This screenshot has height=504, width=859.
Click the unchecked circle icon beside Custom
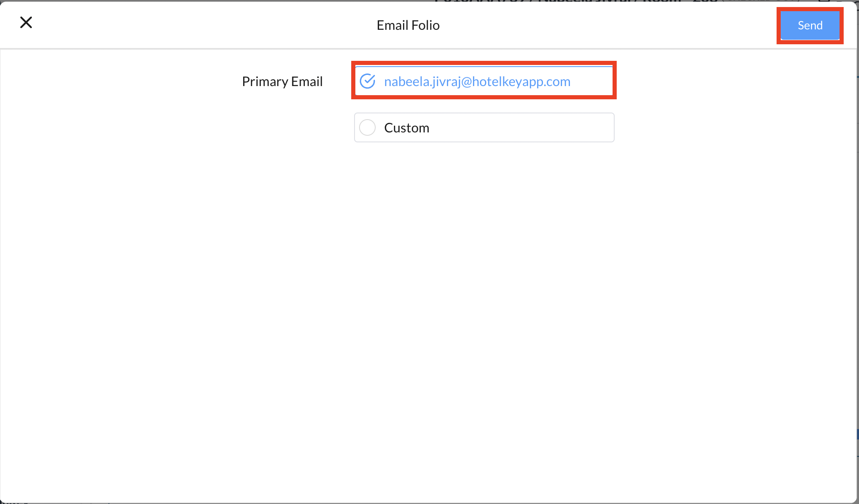pyautogui.click(x=367, y=127)
